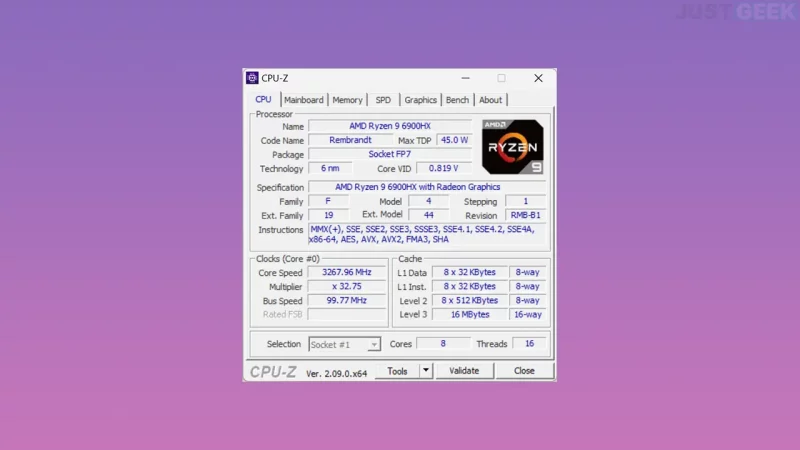
Task: Select the SPD tab
Action: click(x=383, y=100)
